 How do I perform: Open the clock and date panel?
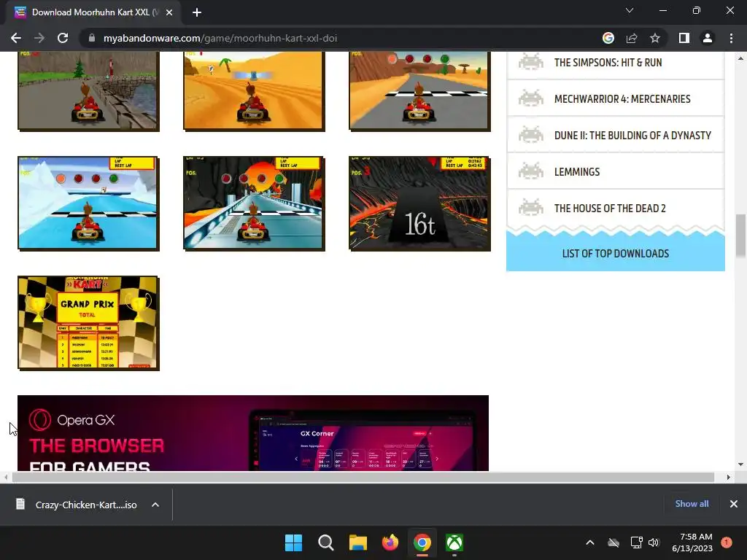[x=692, y=542]
